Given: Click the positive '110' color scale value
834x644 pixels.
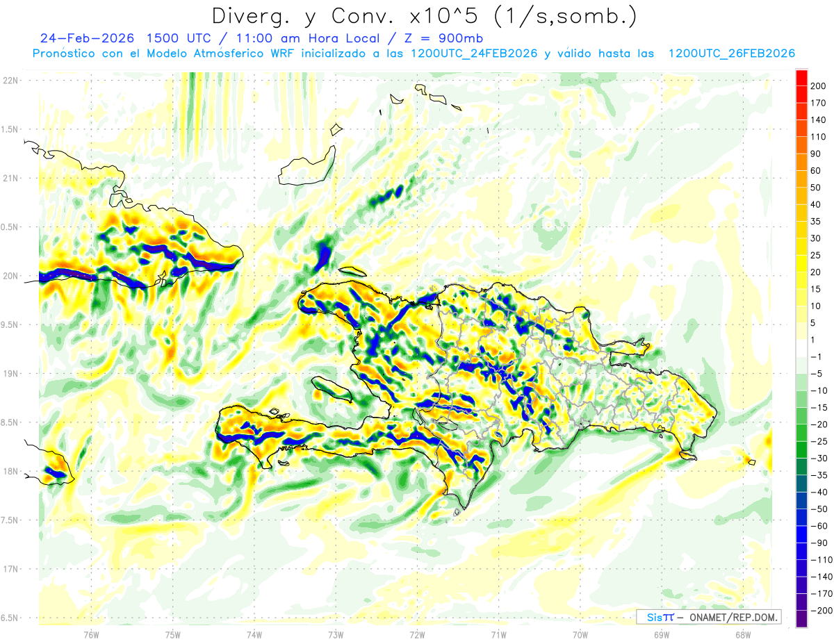Looking at the screenshot, I should tap(819, 137).
